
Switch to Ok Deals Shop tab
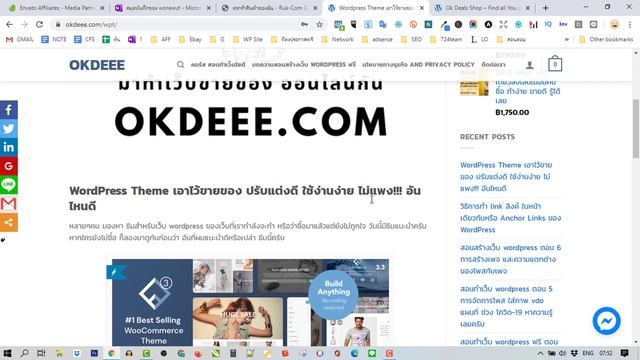pos(482,8)
